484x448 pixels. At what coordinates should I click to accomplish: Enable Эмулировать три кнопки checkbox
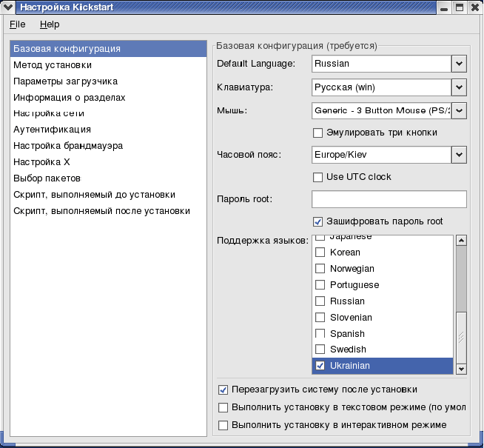point(317,133)
